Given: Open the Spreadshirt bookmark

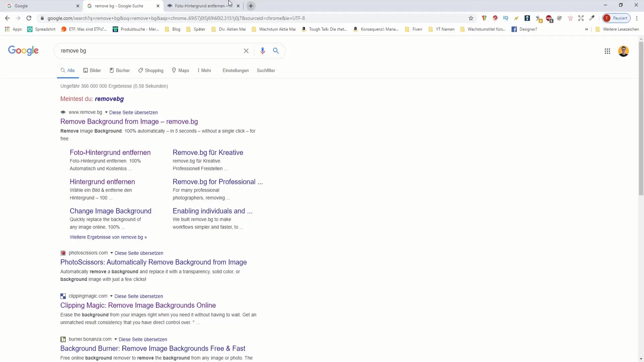Looking at the screenshot, I should (41, 29).
